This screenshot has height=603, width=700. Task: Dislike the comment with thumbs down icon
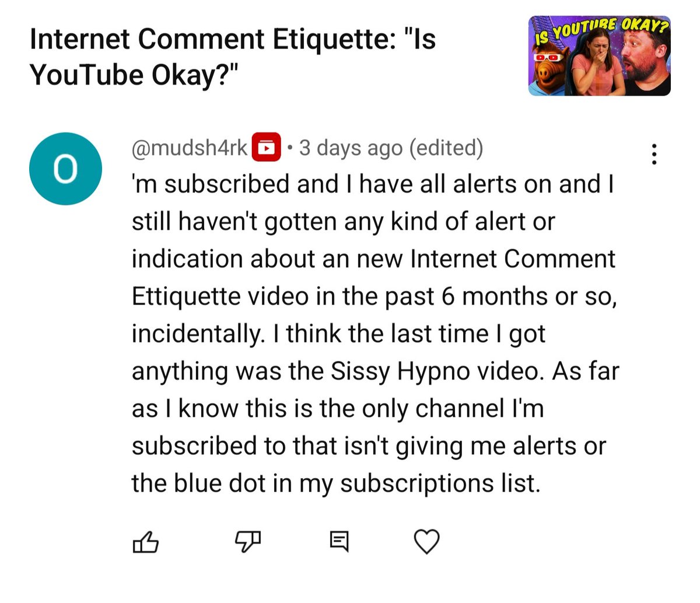click(248, 542)
